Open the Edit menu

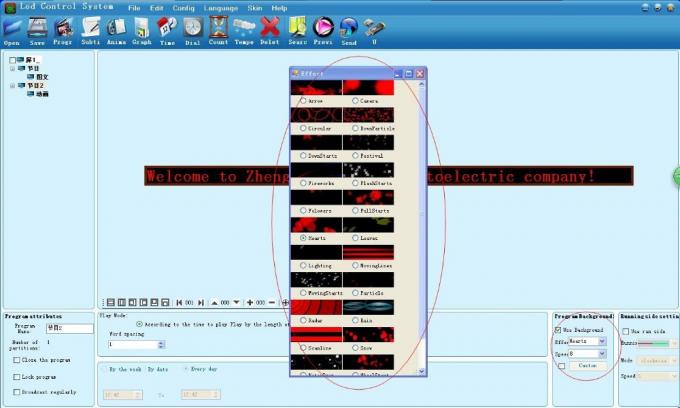click(156, 8)
